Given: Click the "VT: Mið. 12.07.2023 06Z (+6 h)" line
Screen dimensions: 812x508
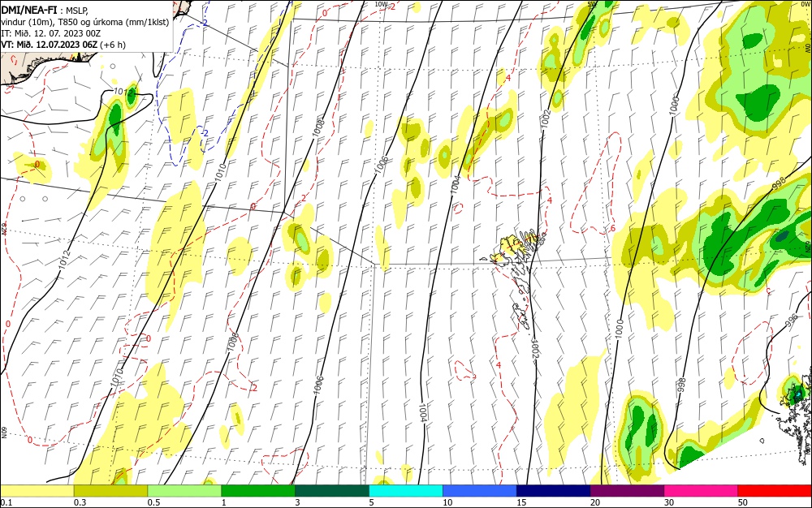Looking at the screenshot, I should tap(63, 45).
